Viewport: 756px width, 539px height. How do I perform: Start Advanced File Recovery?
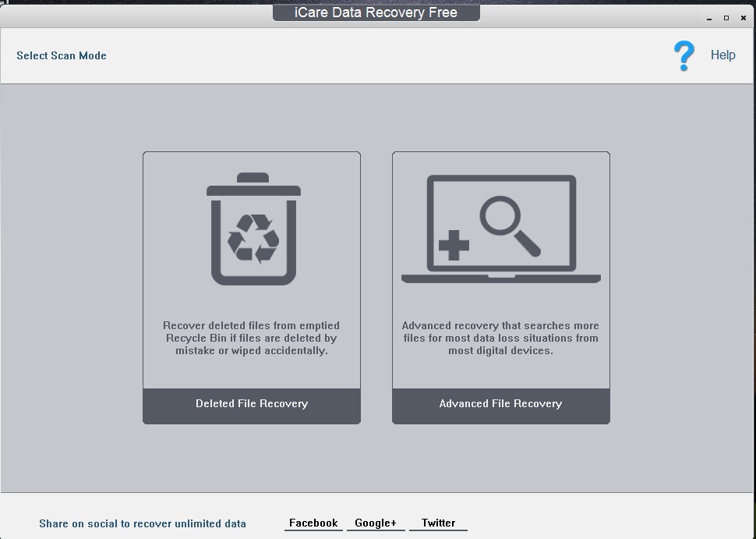500,404
